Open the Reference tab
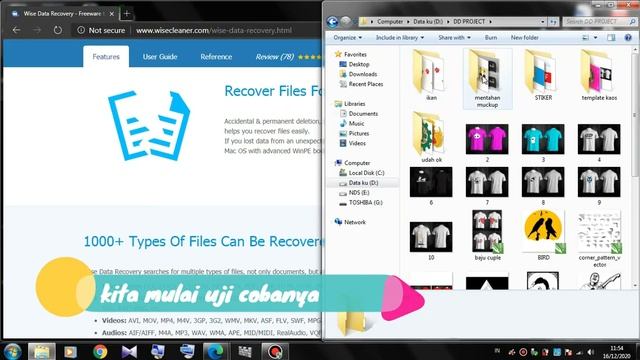640x360 pixels. tap(216, 57)
